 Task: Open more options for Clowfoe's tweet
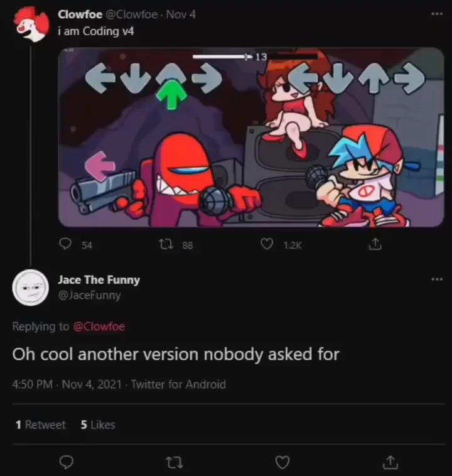coord(436,14)
